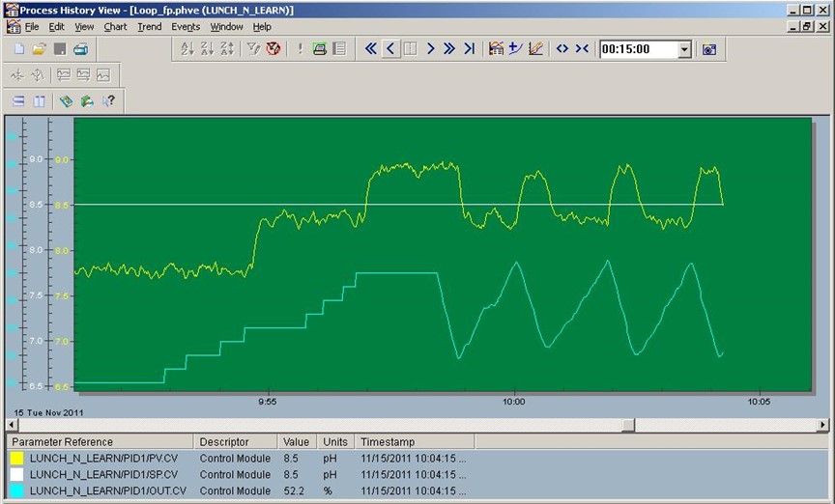Click the filter funnel icon

coord(253,49)
